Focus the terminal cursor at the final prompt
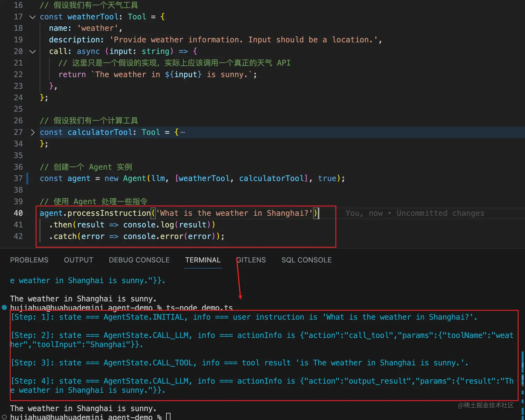 point(168,417)
